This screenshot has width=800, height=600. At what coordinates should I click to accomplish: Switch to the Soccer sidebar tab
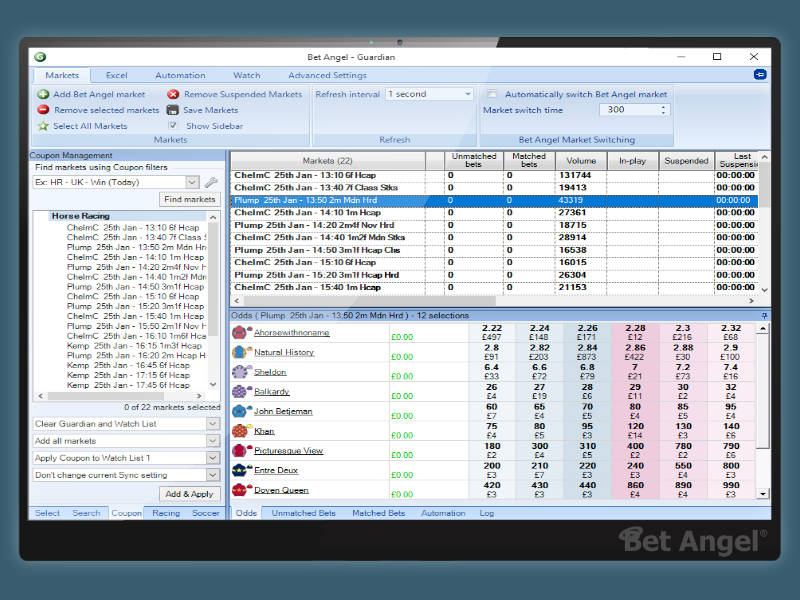click(x=206, y=513)
